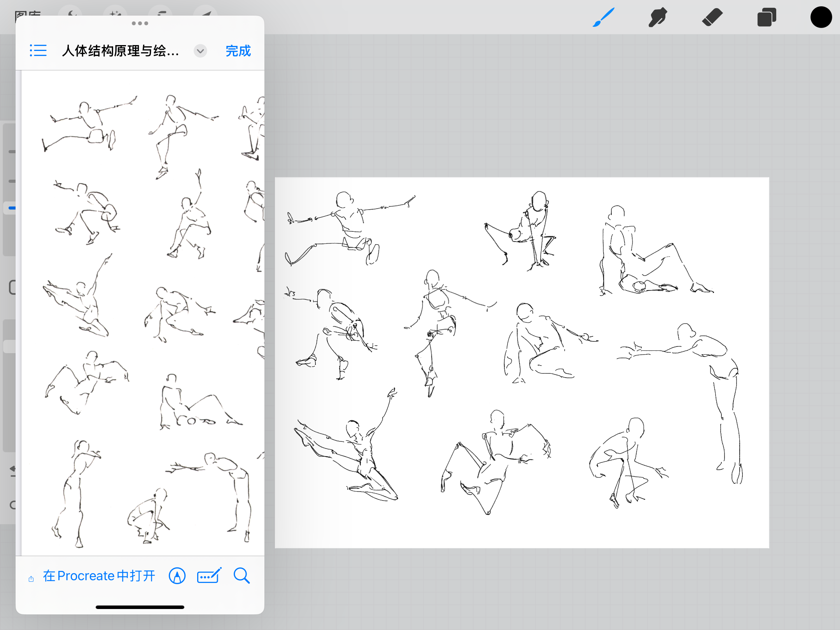Tap the square modify button on sidebar

coord(12,288)
